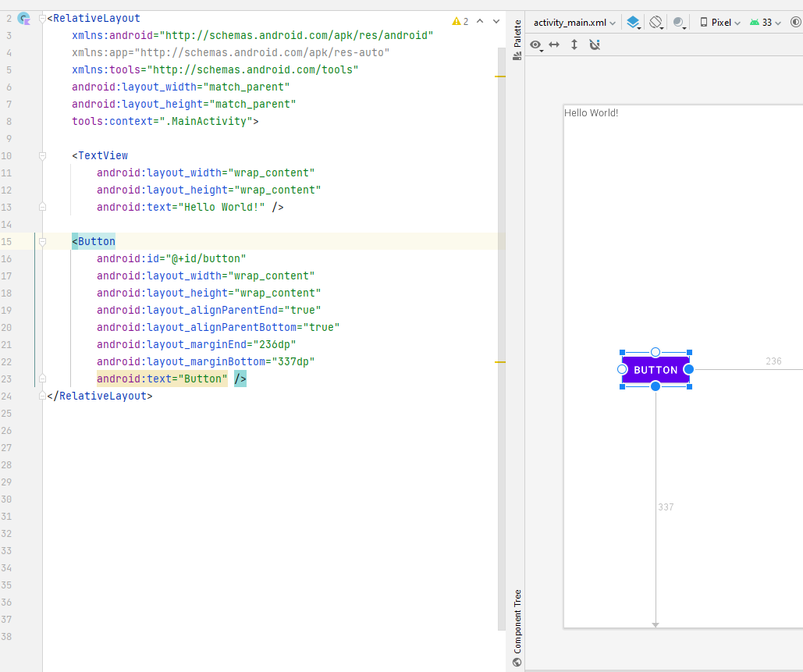
Task: Click the layout_marginBottom="337dp" attribute
Action: [206, 361]
